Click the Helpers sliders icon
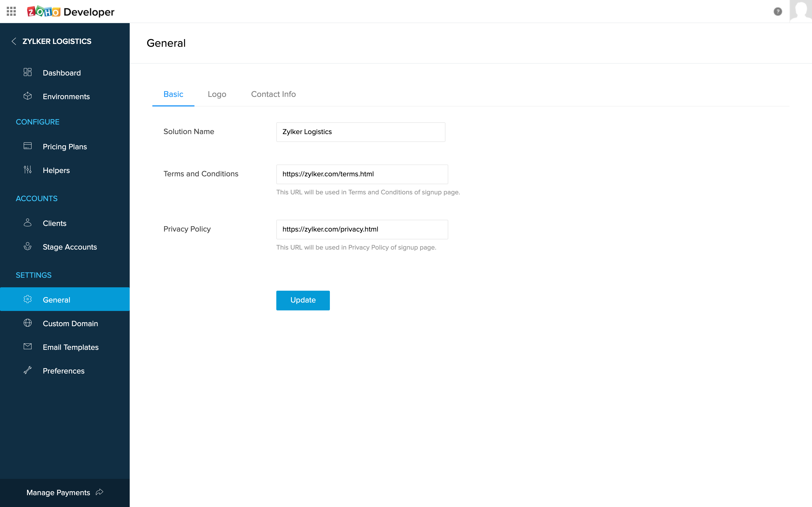This screenshot has height=507, width=812. point(28,170)
